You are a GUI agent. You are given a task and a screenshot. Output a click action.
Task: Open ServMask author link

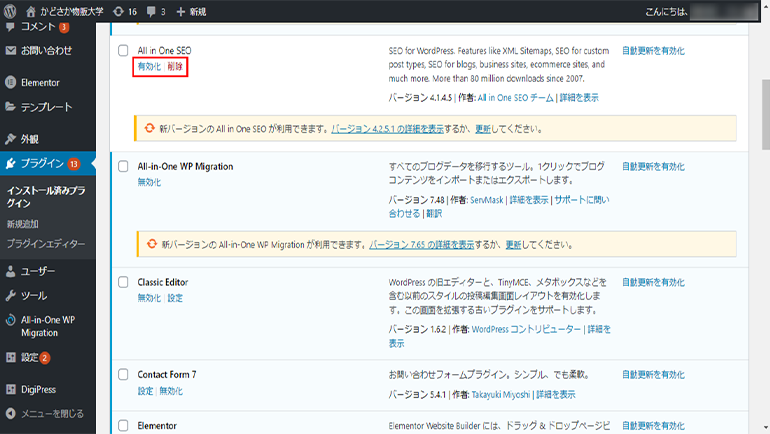487,200
